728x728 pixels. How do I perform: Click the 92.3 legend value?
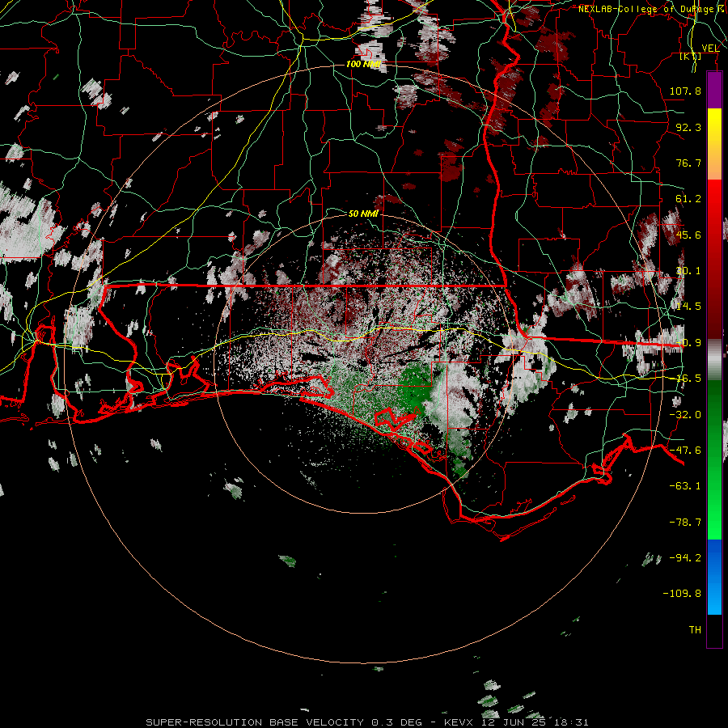click(x=688, y=127)
